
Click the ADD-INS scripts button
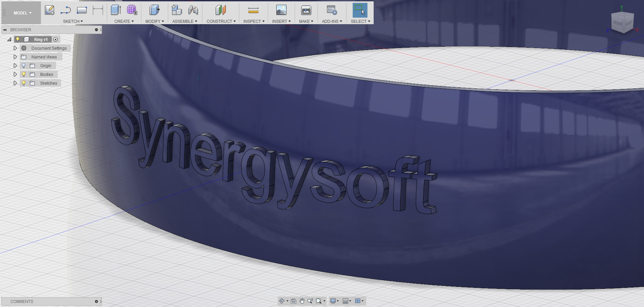tap(331, 10)
